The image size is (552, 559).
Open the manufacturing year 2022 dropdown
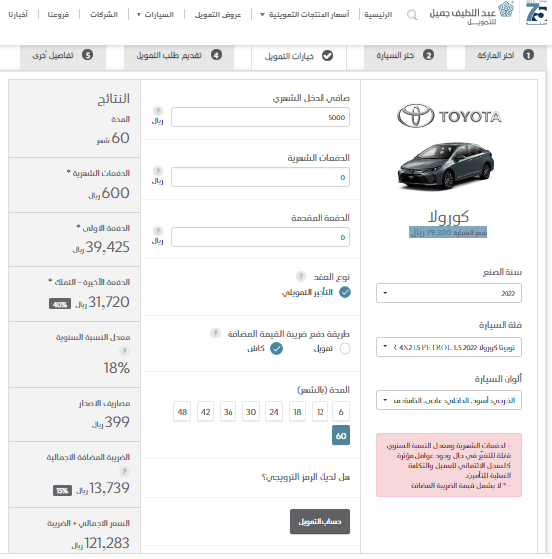pos(449,293)
